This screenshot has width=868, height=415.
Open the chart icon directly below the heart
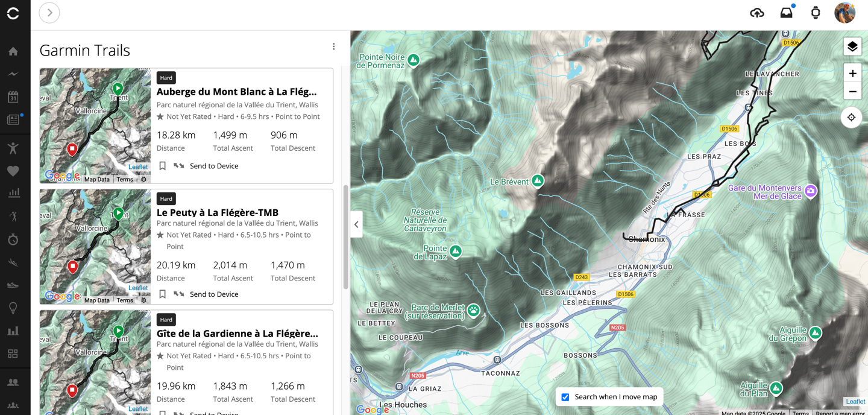coord(13,193)
